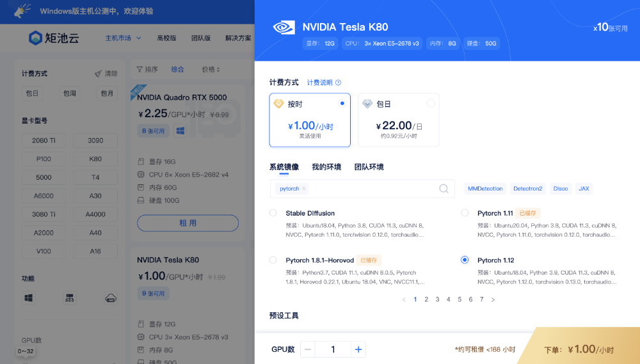Toggle the 包月 billing filter
640x364 pixels.
[x=107, y=93]
